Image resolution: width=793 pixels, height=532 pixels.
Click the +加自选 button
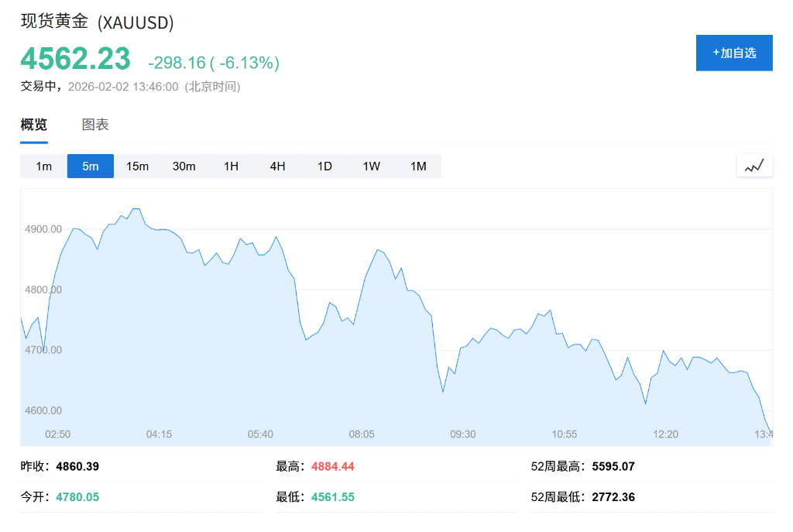click(x=733, y=53)
